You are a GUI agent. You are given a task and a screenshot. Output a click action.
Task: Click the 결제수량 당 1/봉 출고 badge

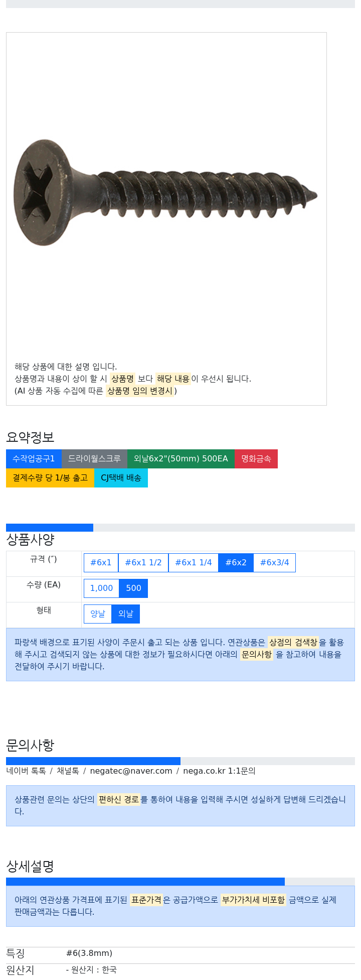point(50,478)
